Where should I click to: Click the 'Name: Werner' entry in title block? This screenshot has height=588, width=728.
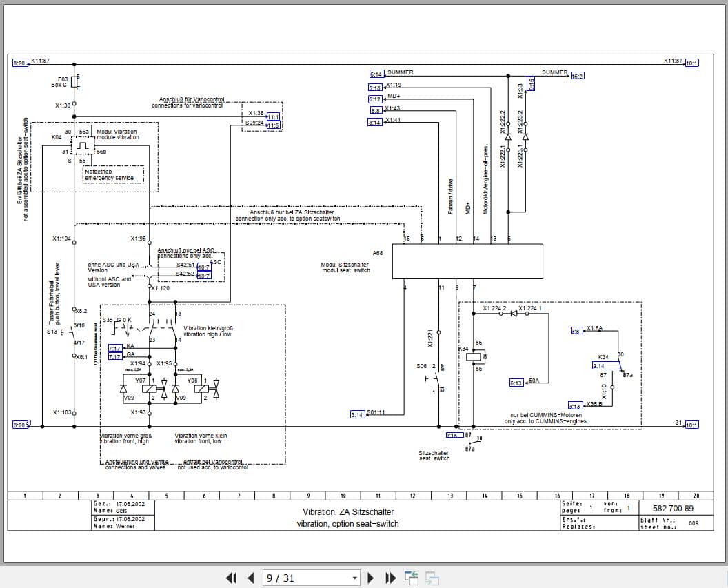(114, 526)
